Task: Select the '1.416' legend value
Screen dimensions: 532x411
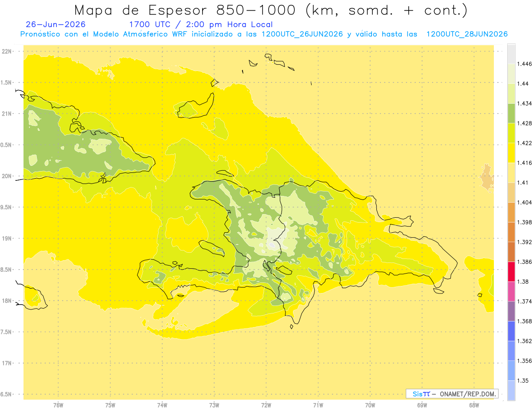Action: [524, 163]
